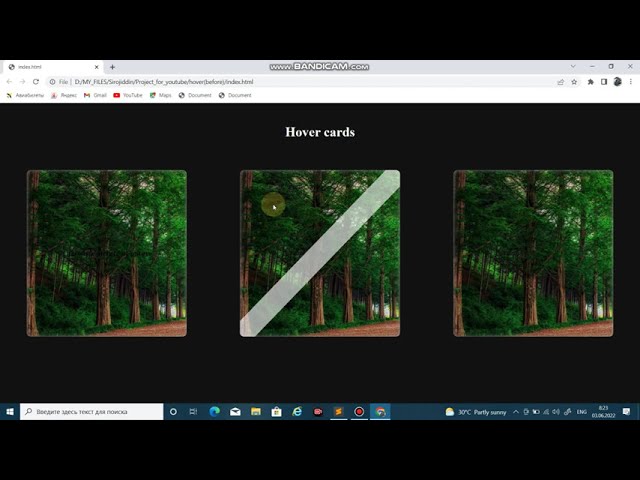Open the Авиабилеты bookmark
This screenshot has width=640, height=480.
(x=25, y=95)
